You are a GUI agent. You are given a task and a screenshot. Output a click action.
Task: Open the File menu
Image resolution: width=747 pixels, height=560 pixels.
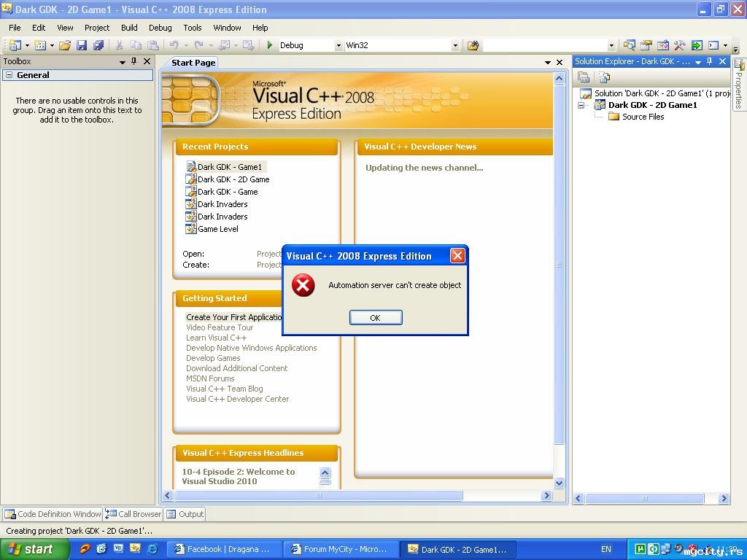(x=15, y=28)
